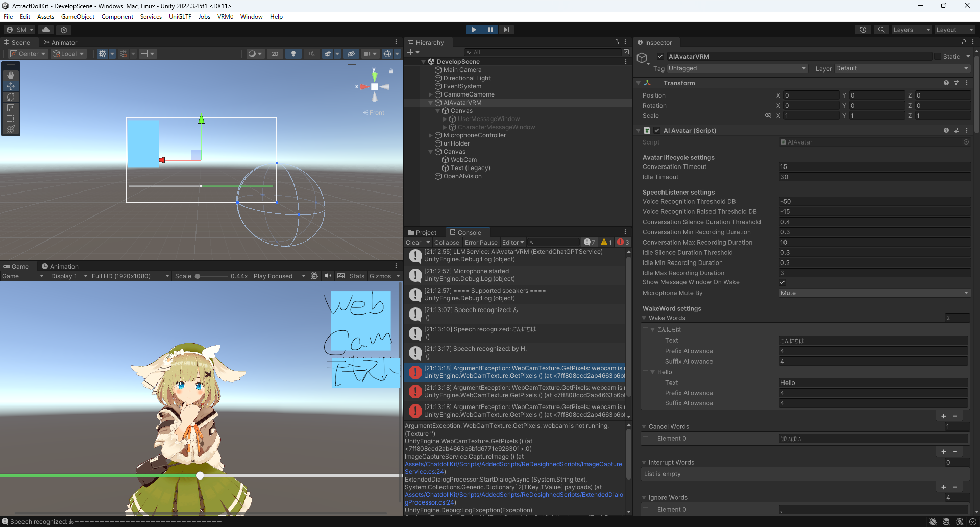Select the Hand view tool
The height and width of the screenshot is (527, 980).
point(11,75)
